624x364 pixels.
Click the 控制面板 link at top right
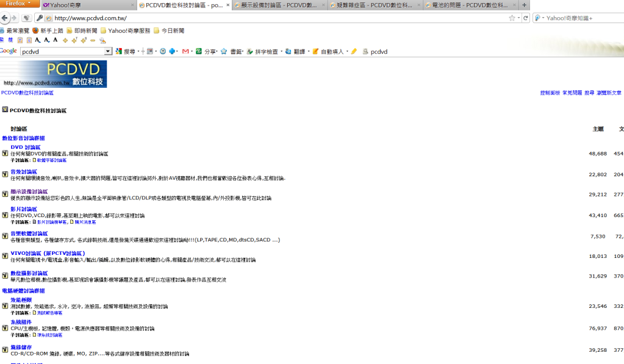550,93
